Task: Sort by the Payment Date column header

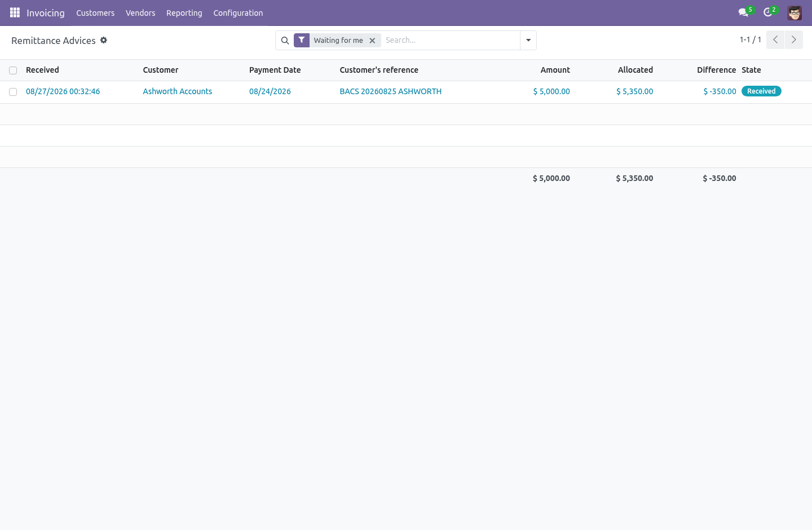Action: coord(275,70)
